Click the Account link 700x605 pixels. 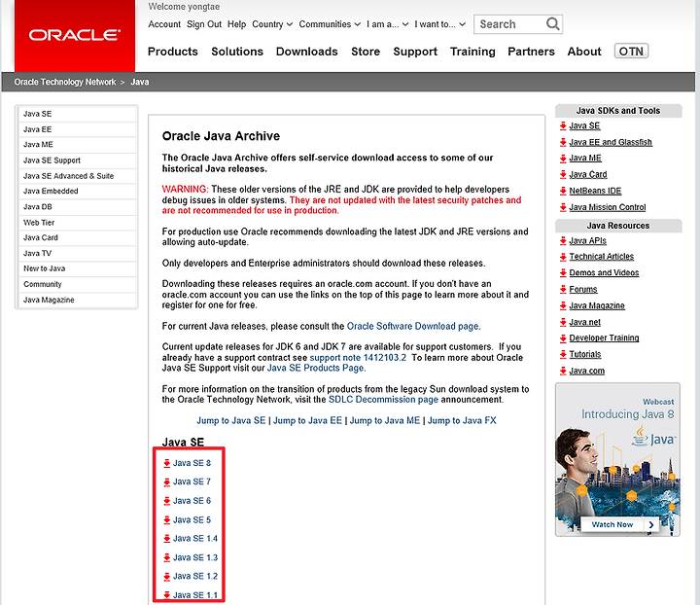tap(164, 24)
